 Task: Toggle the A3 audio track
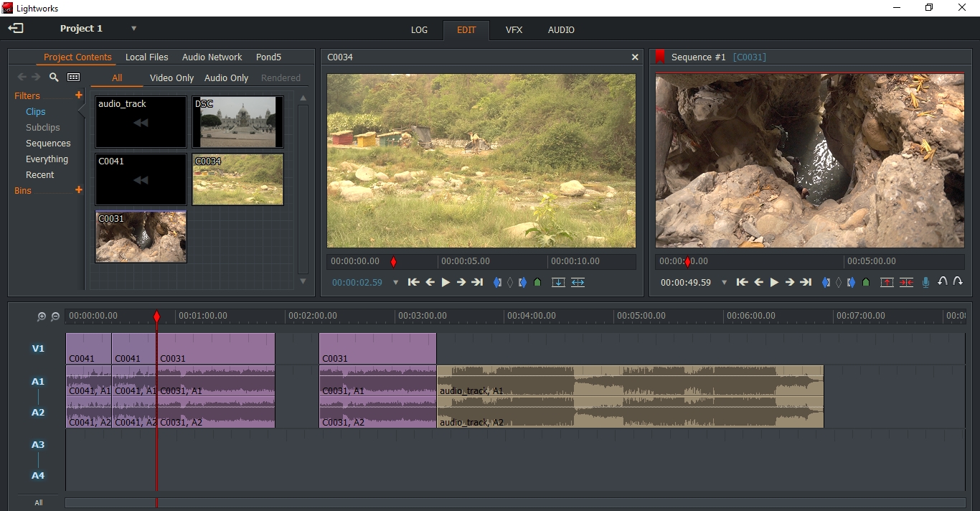point(38,445)
